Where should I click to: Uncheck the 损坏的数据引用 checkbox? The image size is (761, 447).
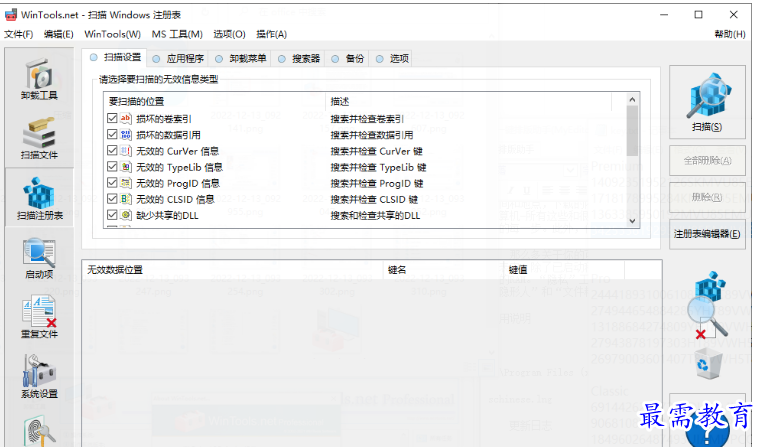pyautogui.click(x=112, y=134)
